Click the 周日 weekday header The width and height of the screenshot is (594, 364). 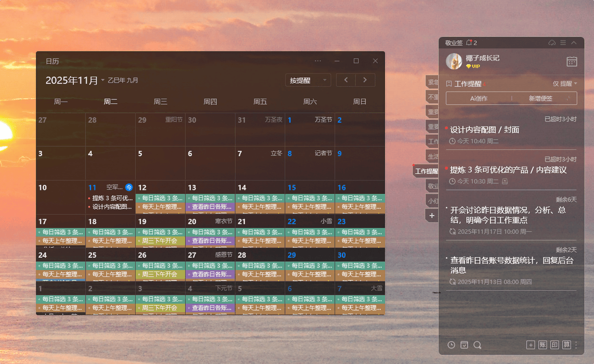click(x=360, y=101)
